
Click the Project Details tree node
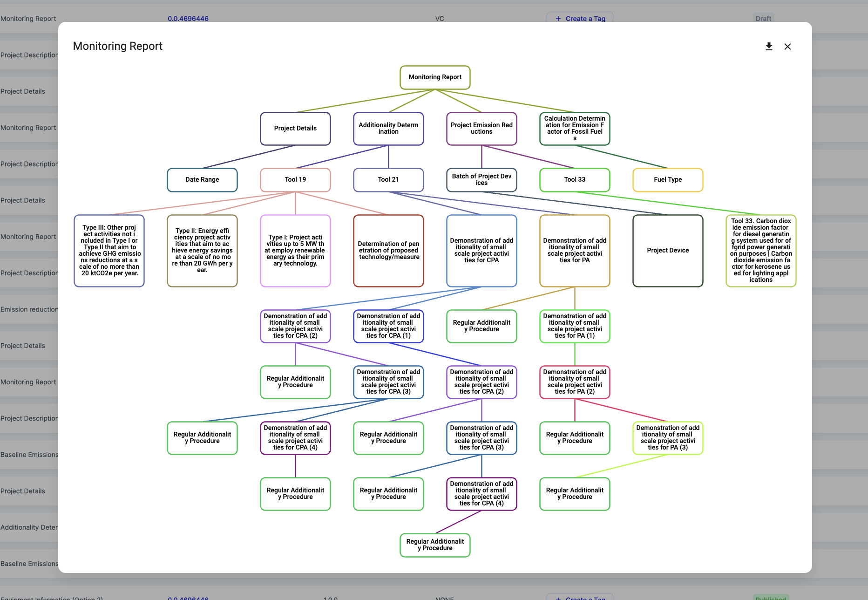pos(295,129)
